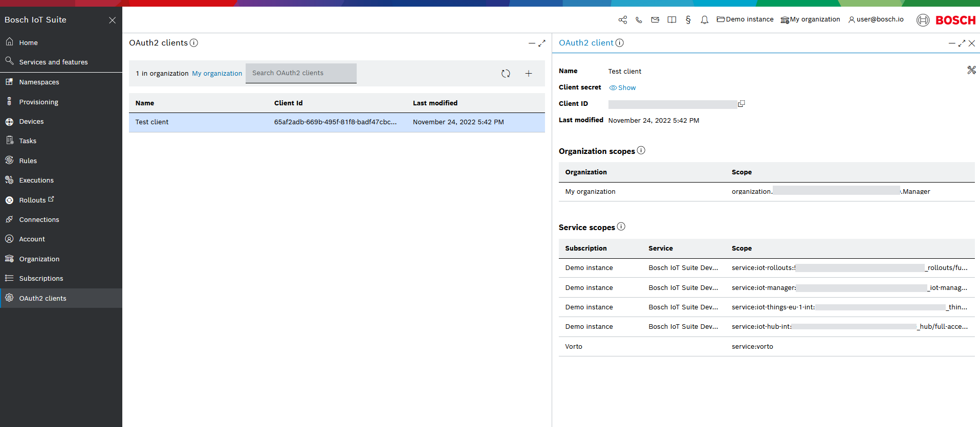Show the client secret
This screenshot has height=427, width=980.
[x=622, y=88]
